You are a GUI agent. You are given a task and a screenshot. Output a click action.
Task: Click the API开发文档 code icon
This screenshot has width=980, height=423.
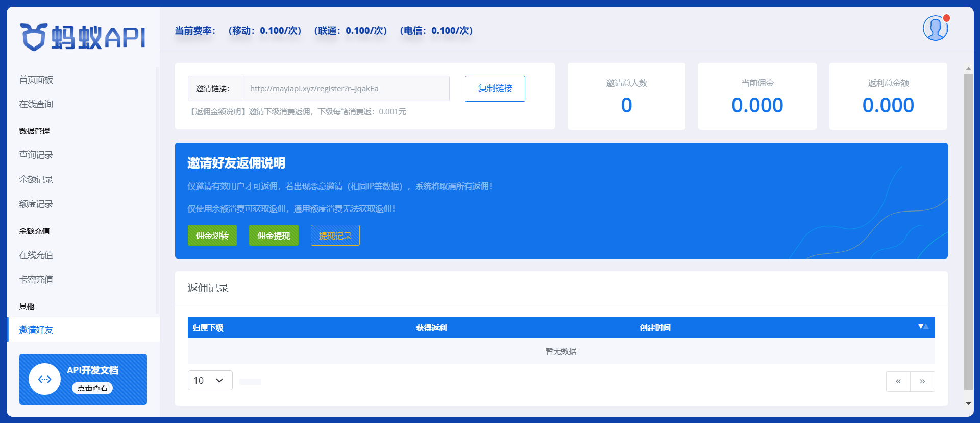point(45,379)
